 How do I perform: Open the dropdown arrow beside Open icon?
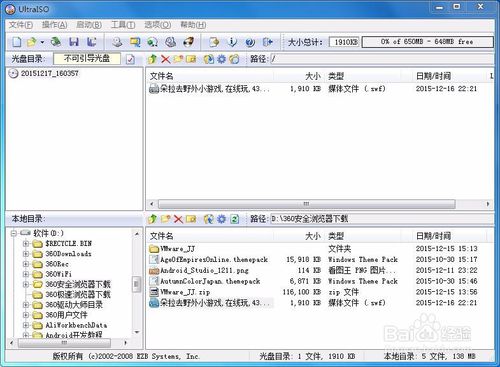pyautogui.click(x=42, y=42)
